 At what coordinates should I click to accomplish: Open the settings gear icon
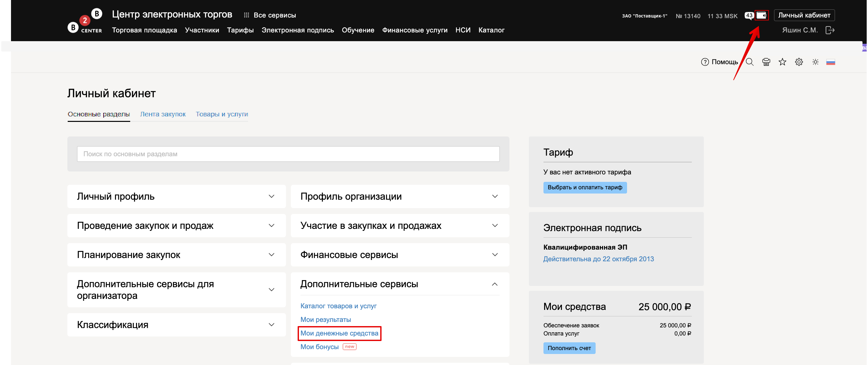pyautogui.click(x=799, y=62)
